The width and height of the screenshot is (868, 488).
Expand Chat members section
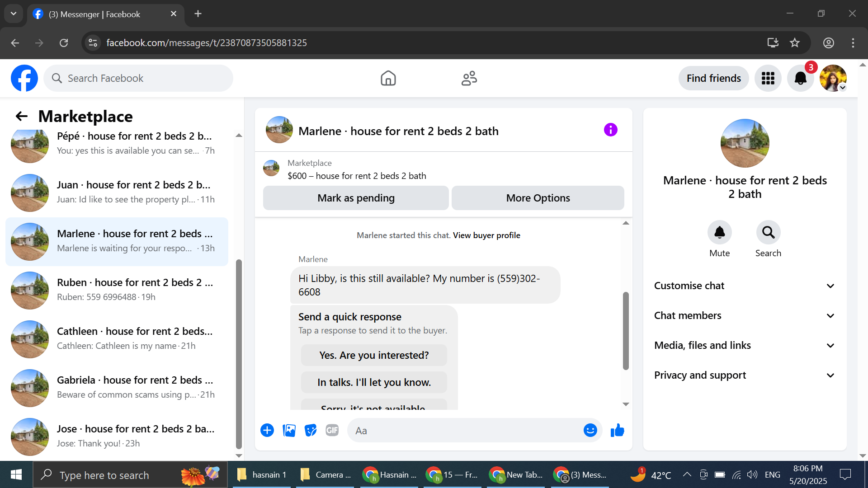coord(745,316)
